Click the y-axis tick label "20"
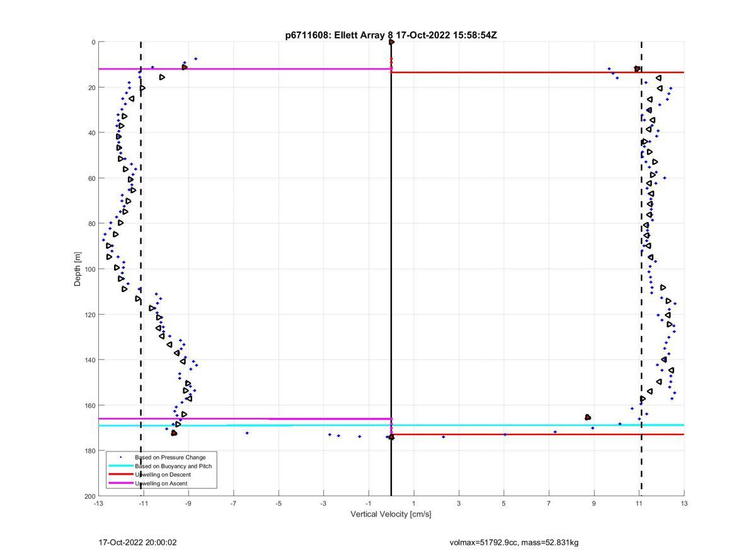The width and height of the screenshot is (756, 558). coord(91,88)
